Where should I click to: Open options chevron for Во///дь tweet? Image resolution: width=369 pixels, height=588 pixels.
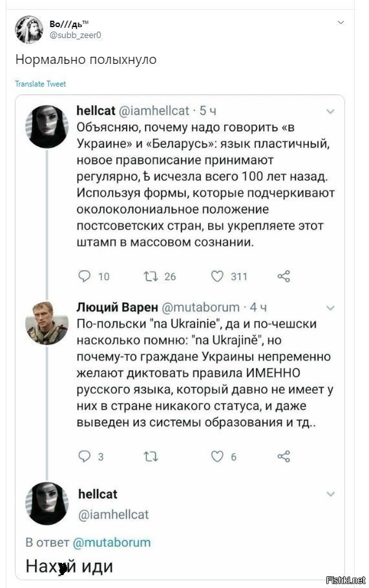tap(341, 23)
